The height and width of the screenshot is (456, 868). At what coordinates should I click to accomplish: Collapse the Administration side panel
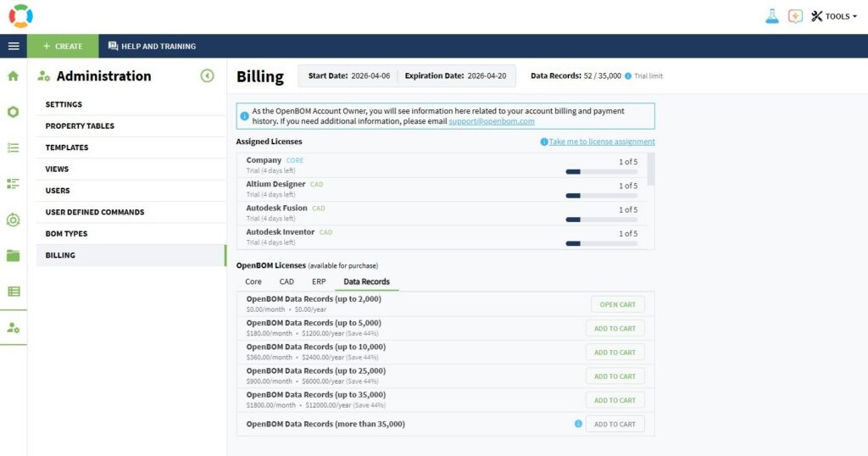[x=207, y=75]
